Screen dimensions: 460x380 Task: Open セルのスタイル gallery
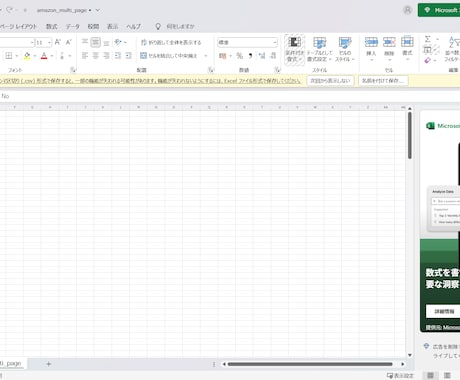point(345,50)
